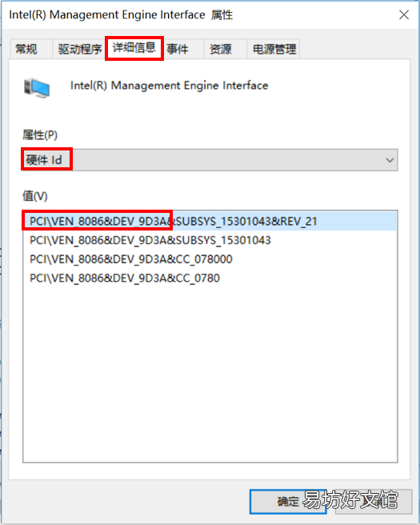Click the device name Intel(R) Management Engine Interface
Viewport: 420px width, 525px height.
coord(170,86)
